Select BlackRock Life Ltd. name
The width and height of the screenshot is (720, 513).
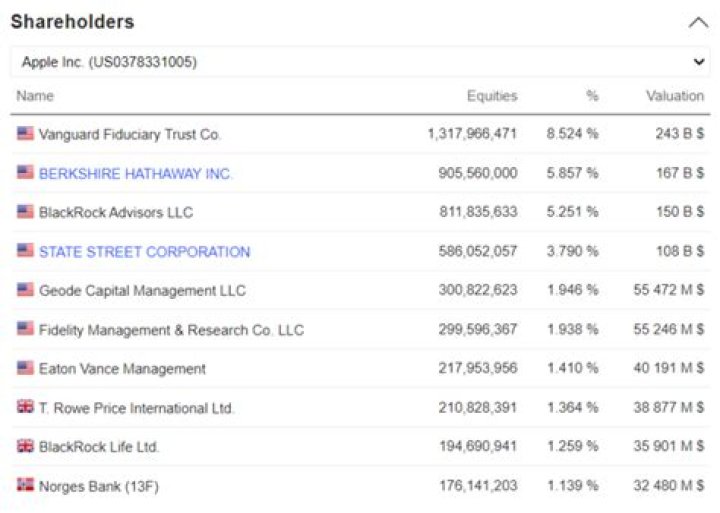pyautogui.click(x=99, y=447)
